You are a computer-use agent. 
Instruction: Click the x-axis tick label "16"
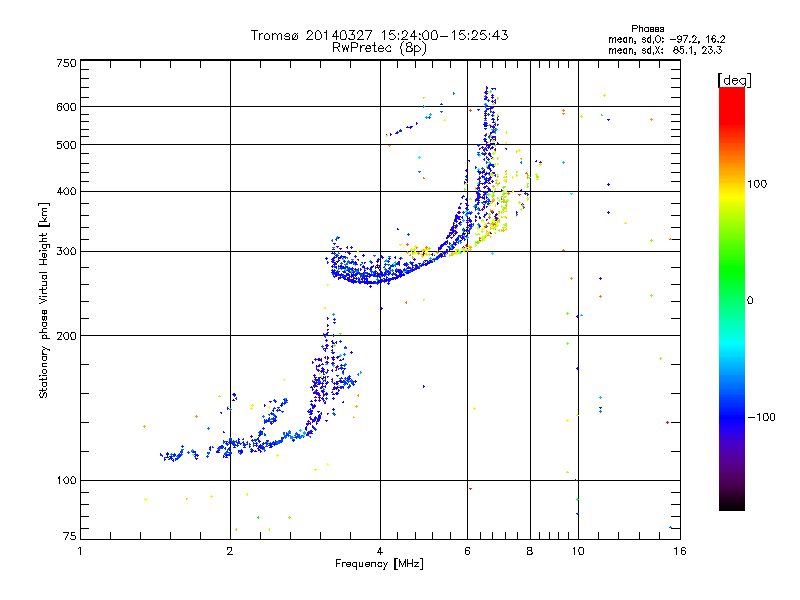[680, 551]
